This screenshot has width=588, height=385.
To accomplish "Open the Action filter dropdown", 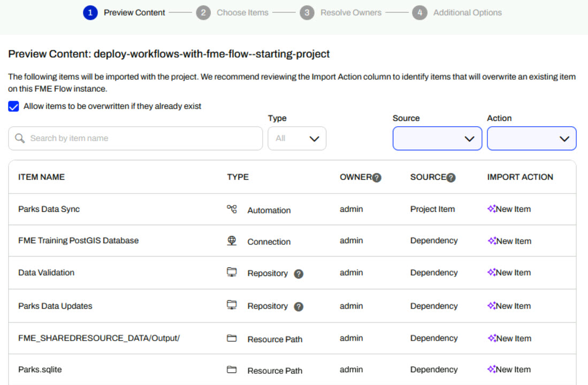I will click(x=531, y=138).
